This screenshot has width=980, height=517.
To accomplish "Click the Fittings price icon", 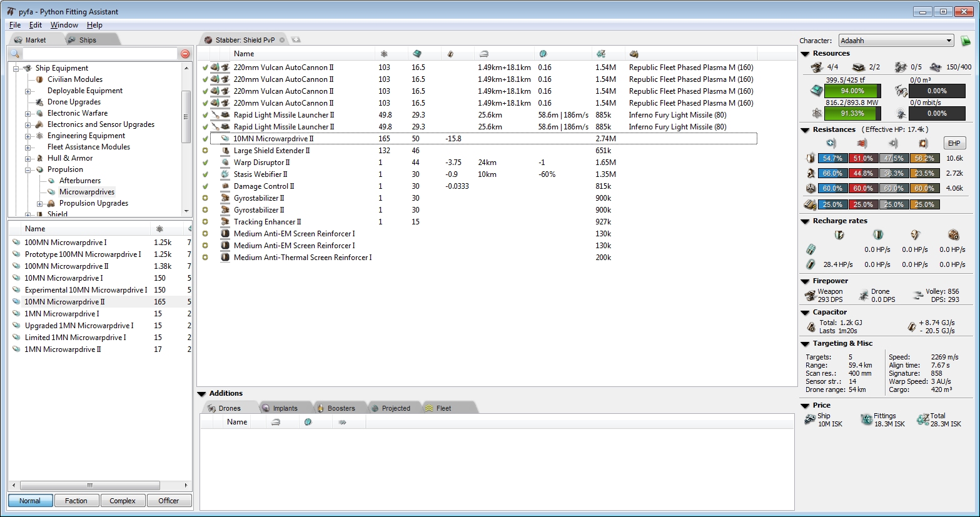I will coord(866,419).
